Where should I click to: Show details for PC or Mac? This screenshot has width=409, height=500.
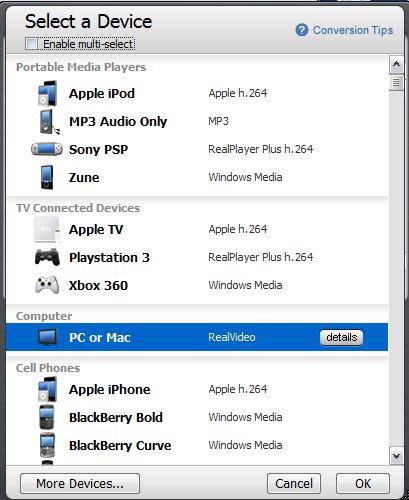(x=342, y=337)
